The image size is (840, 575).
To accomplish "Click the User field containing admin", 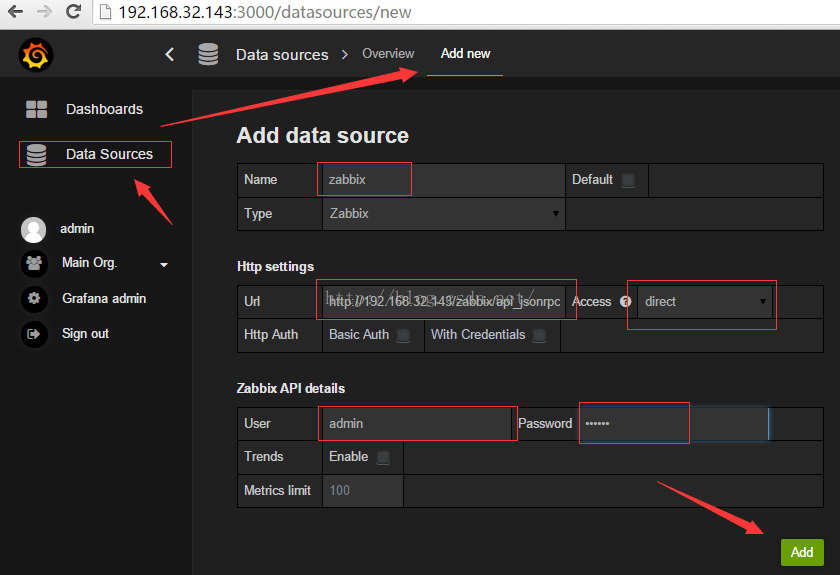I will point(417,424).
